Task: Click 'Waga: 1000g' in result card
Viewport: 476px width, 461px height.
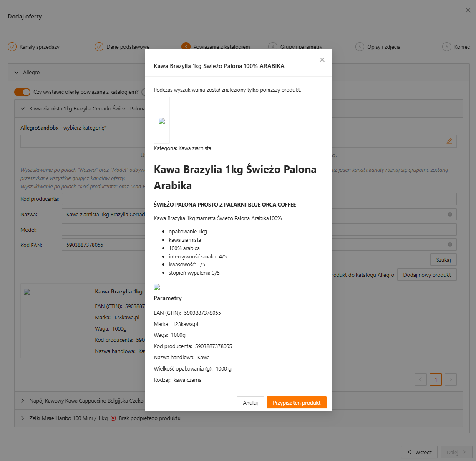Action: (111, 329)
